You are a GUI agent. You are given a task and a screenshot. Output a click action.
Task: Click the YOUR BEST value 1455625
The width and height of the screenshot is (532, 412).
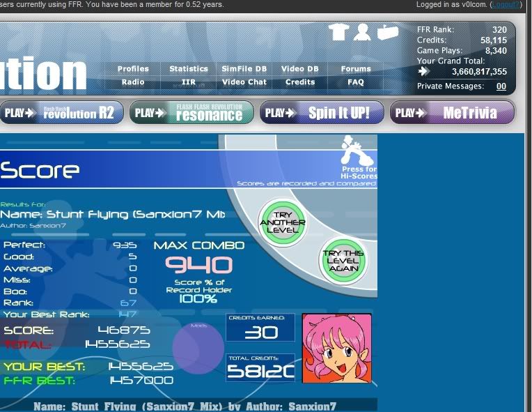(141, 366)
